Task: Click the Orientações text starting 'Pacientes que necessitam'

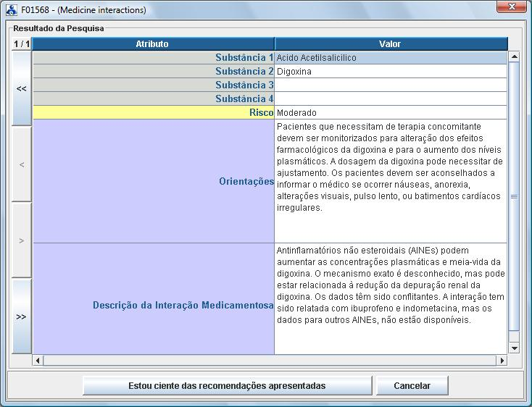Action: (x=389, y=167)
